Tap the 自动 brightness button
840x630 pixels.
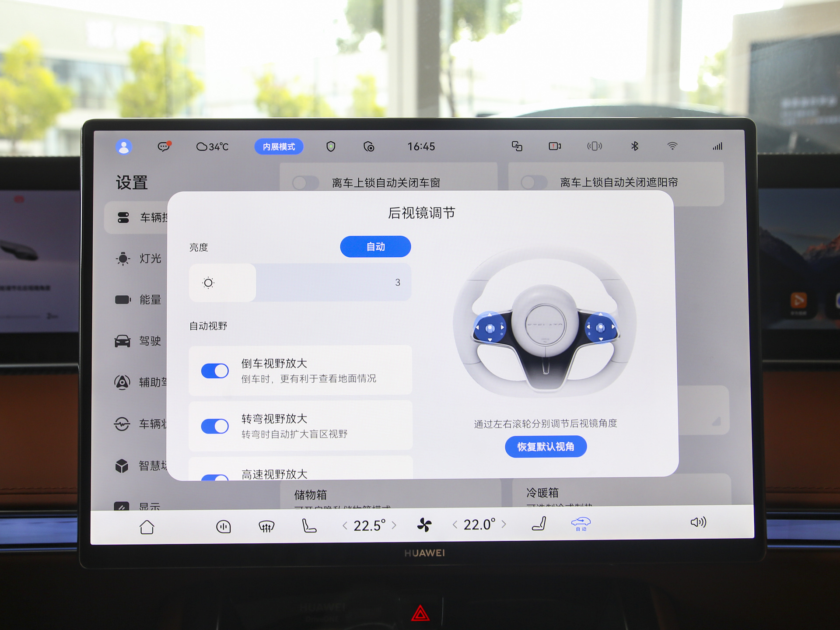(x=375, y=246)
